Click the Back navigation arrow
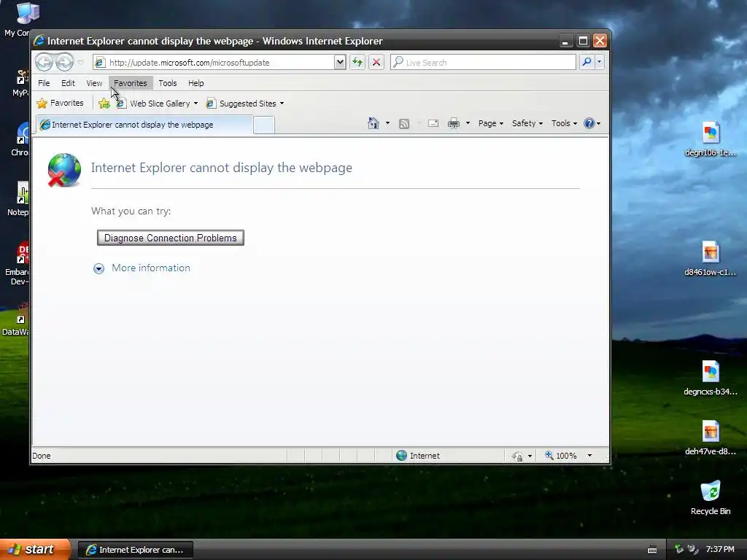747x560 pixels. [x=44, y=62]
